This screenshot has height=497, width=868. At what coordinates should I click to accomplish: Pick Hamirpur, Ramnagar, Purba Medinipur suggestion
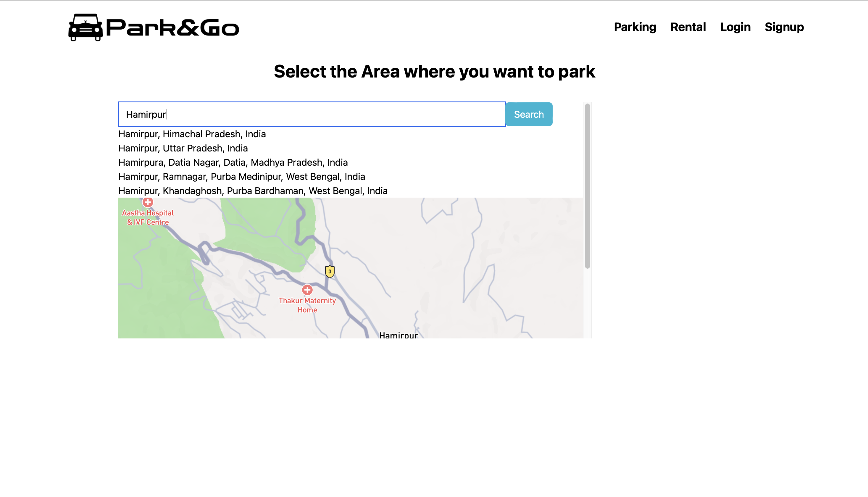241,177
